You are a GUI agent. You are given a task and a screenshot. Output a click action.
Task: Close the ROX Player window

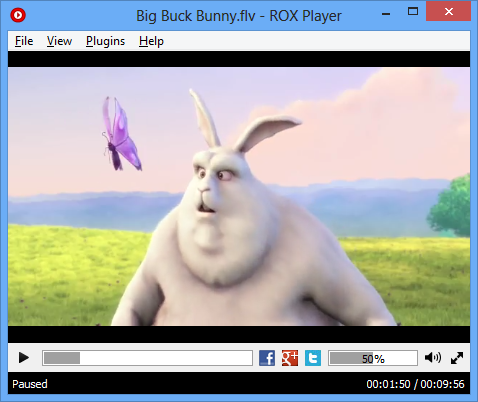448,12
